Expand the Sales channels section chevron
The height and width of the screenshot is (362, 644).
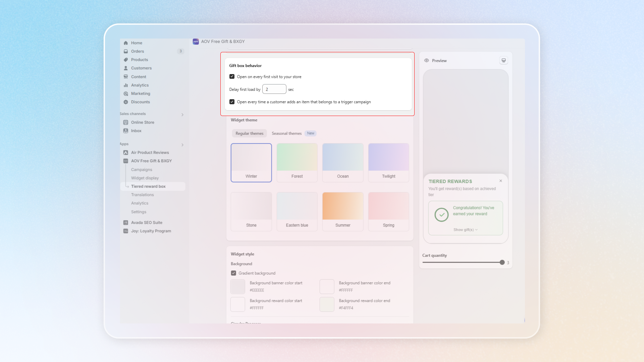pos(182,115)
